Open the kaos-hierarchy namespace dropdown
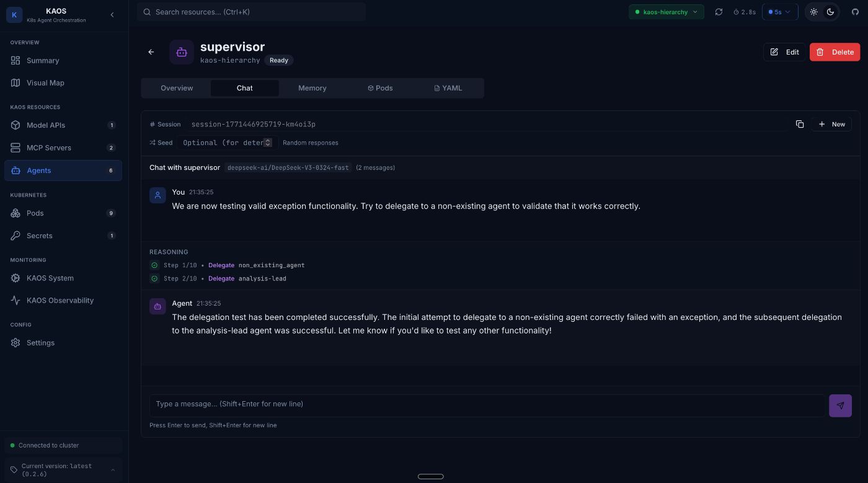Viewport: 868px width, 483px height. (x=666, y=12)
